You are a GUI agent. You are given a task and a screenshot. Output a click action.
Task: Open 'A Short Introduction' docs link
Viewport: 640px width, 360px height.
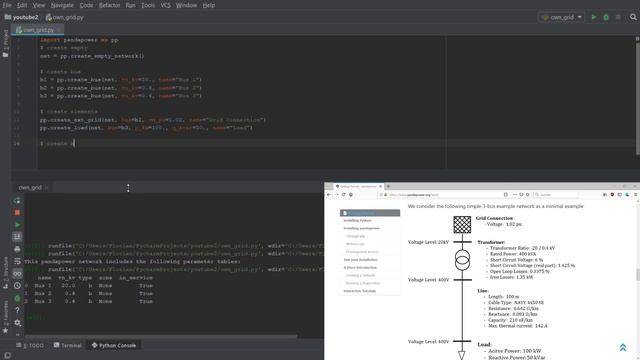point(360,267)
